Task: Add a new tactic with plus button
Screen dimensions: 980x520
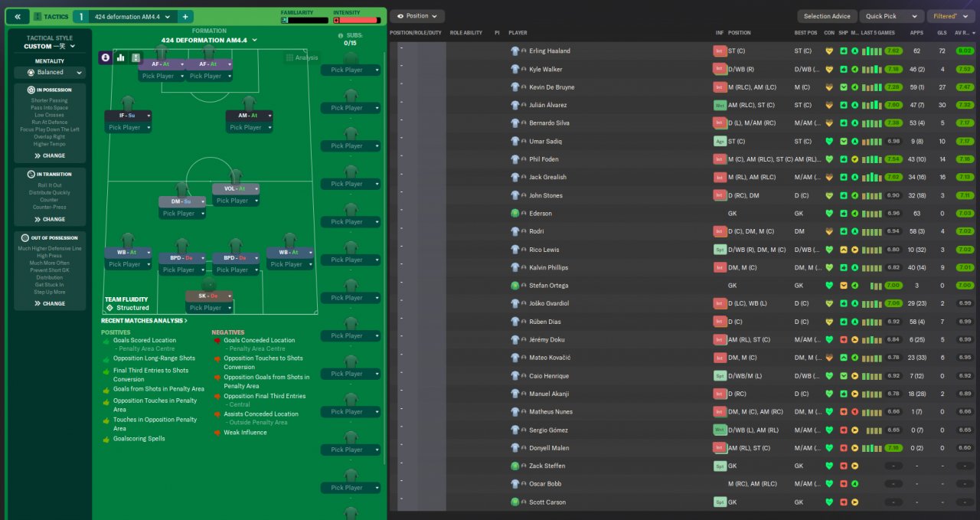Action: pyautogui.click(x=185, y=16)
